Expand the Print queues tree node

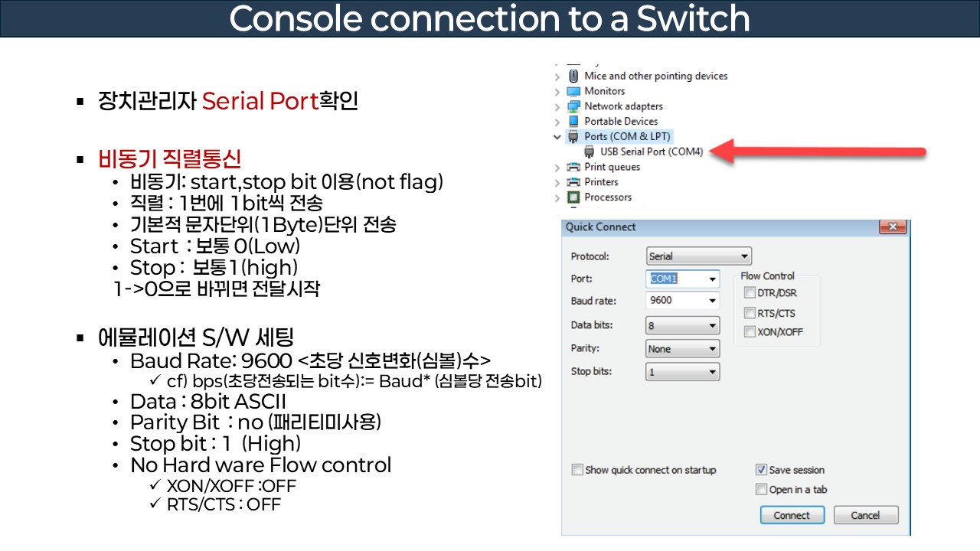click(557, 167)
